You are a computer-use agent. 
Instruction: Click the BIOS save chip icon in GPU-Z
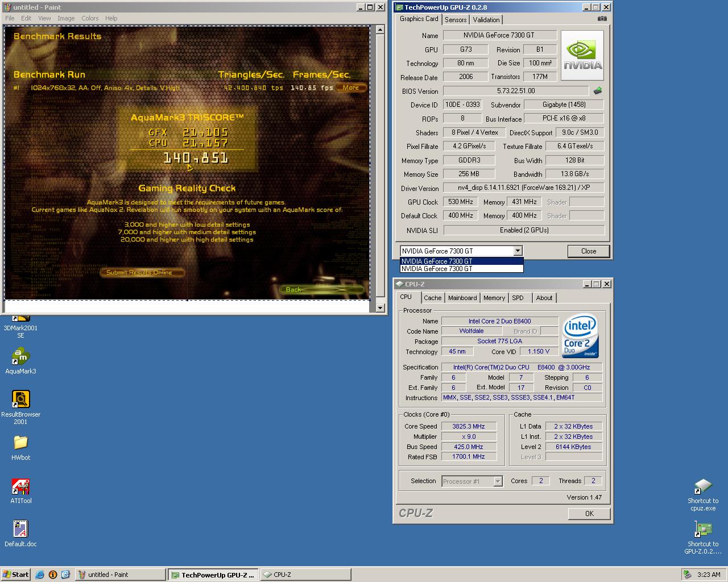(597, 90)
